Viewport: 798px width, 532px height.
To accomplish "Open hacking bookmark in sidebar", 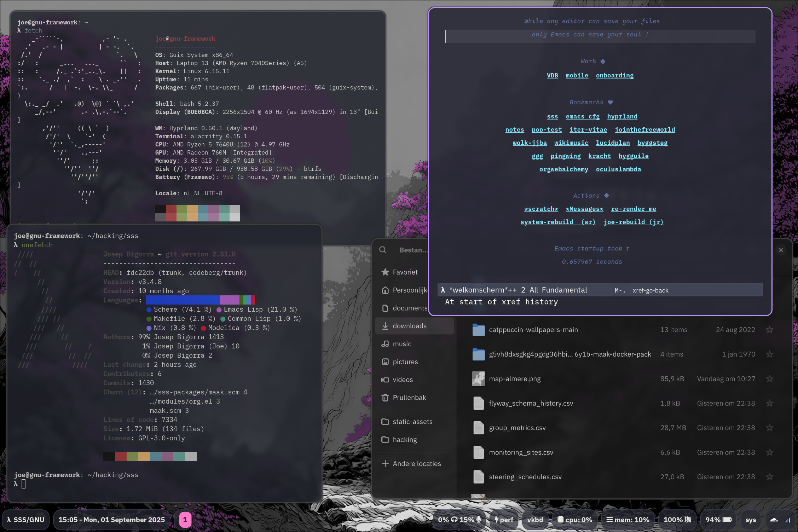I will tap(415, 440).
